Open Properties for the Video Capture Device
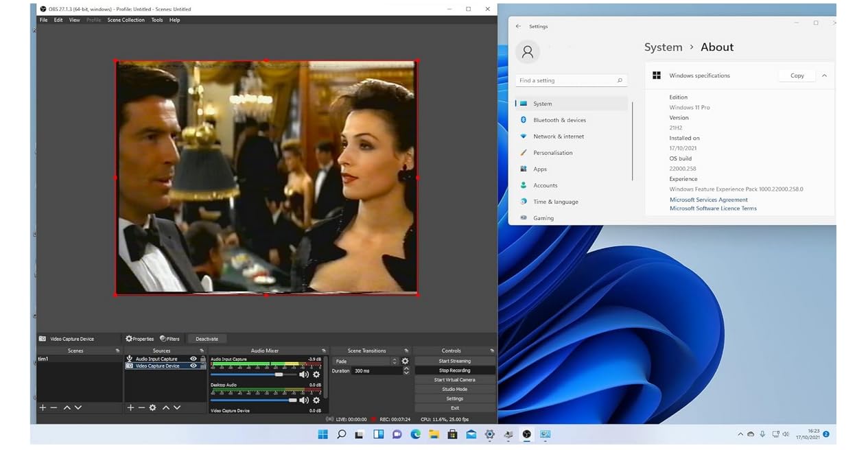 (140, 339)
